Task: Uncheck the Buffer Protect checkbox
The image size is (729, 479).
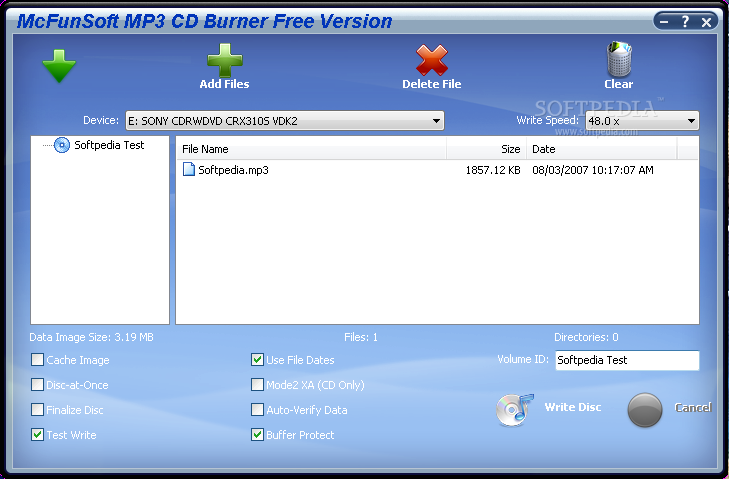Action: (257, 435)
